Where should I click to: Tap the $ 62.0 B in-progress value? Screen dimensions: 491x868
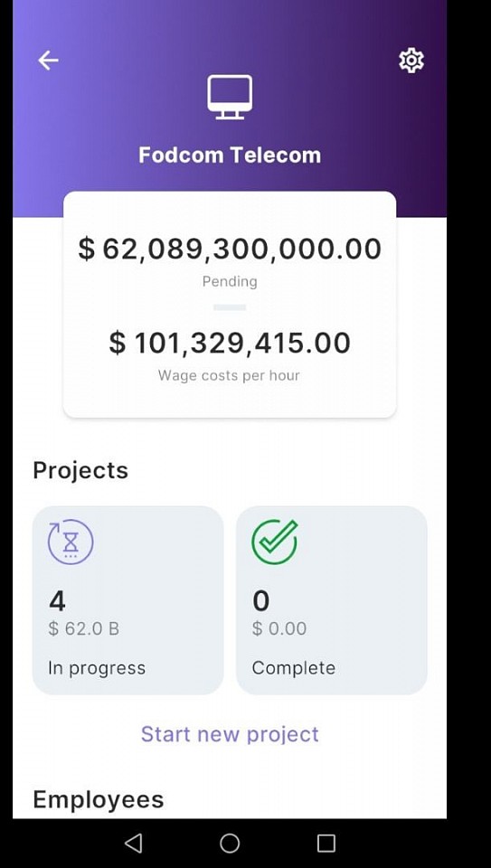(x=83, y=629)
